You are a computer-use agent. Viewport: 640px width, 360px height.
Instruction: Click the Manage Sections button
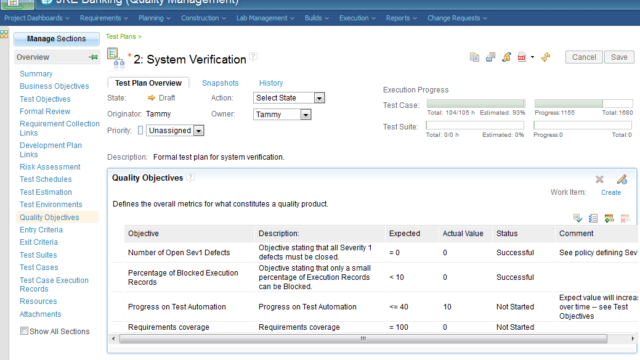pyautogui.click(x=56, y=39)
